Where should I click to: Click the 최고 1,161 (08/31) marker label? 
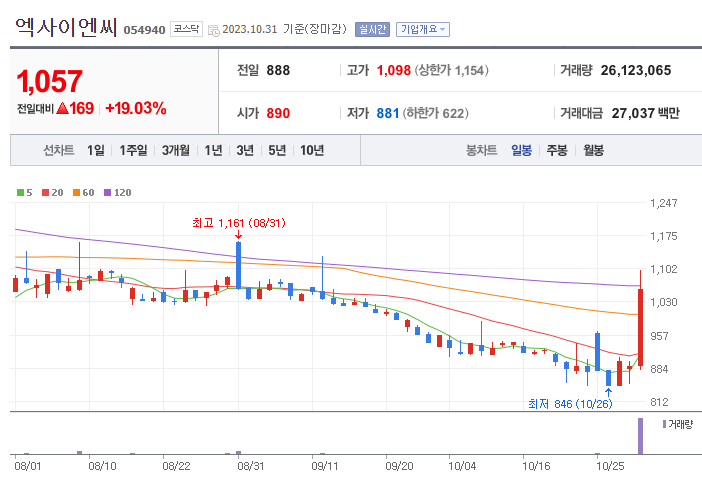[x=239, y=222]
